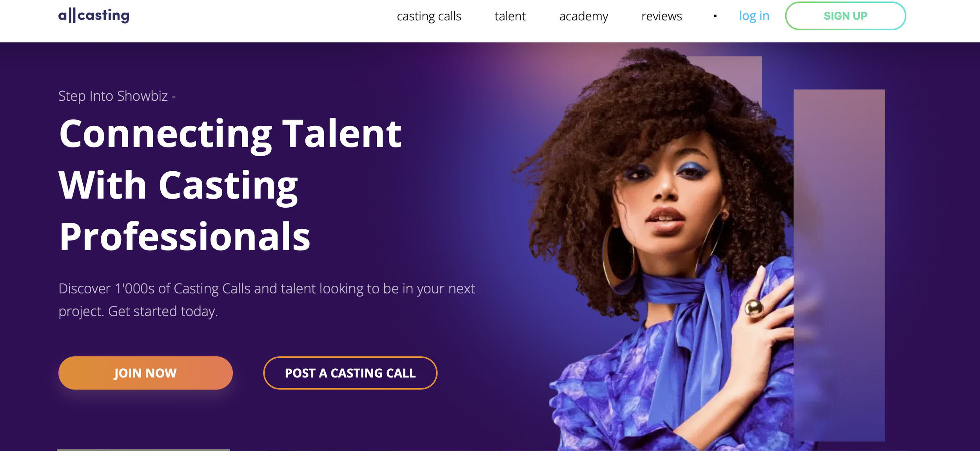Open the casting calls menu item

point(429,16)
